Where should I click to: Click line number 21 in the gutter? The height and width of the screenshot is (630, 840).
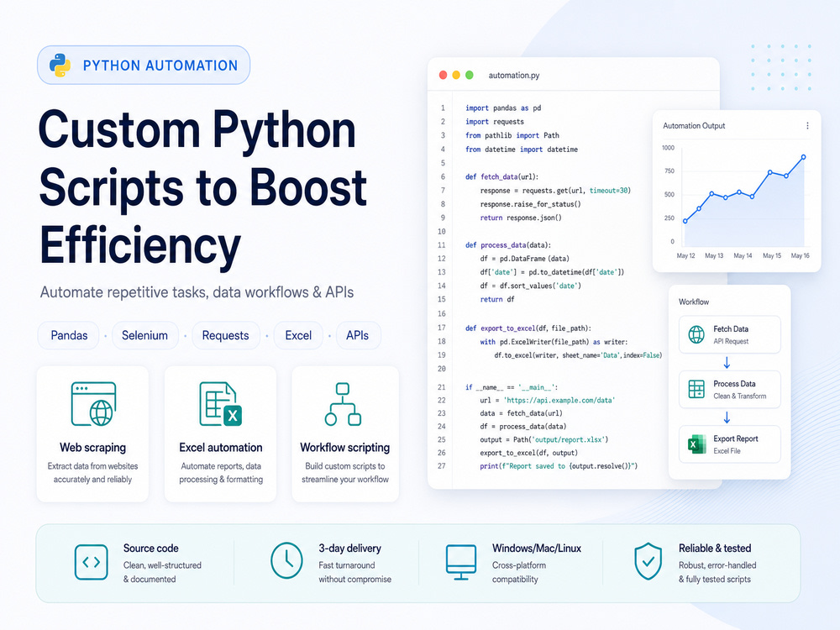(x=442, y=386)
